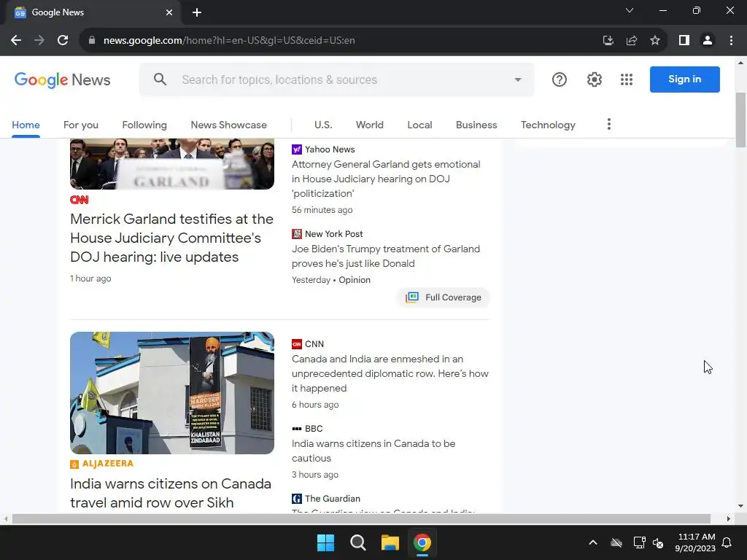Click The Guardian source icon
This screenshot has width=747, height=560.
[297, 499]
